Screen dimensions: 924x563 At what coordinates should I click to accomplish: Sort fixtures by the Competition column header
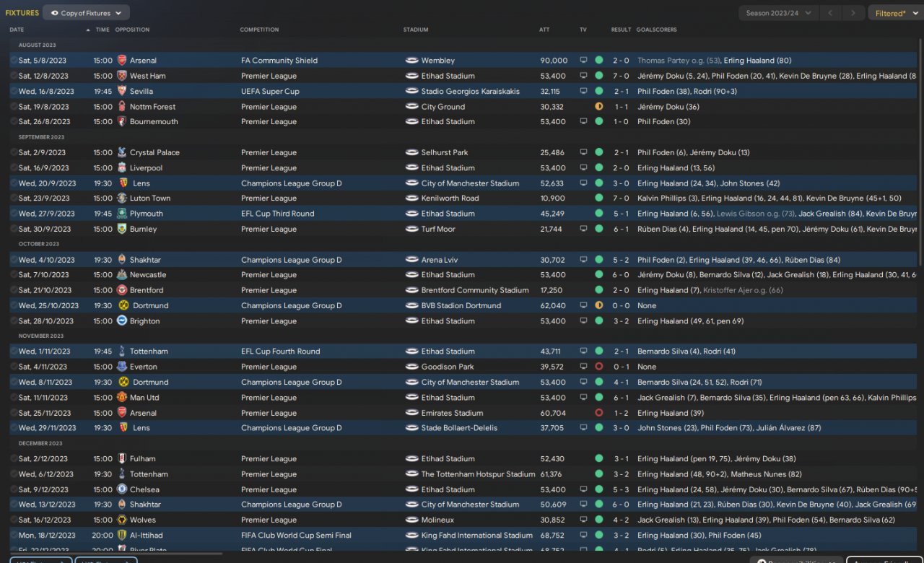[x=259, y=30]
